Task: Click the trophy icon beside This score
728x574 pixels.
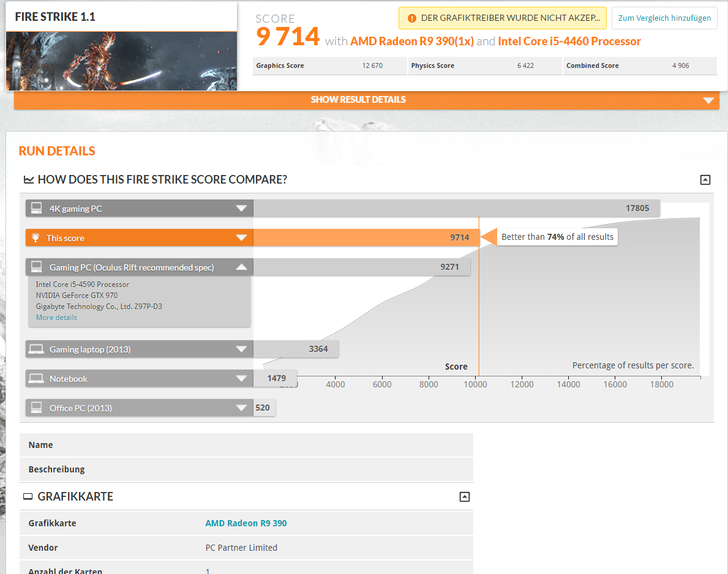Action: [36, 238]
